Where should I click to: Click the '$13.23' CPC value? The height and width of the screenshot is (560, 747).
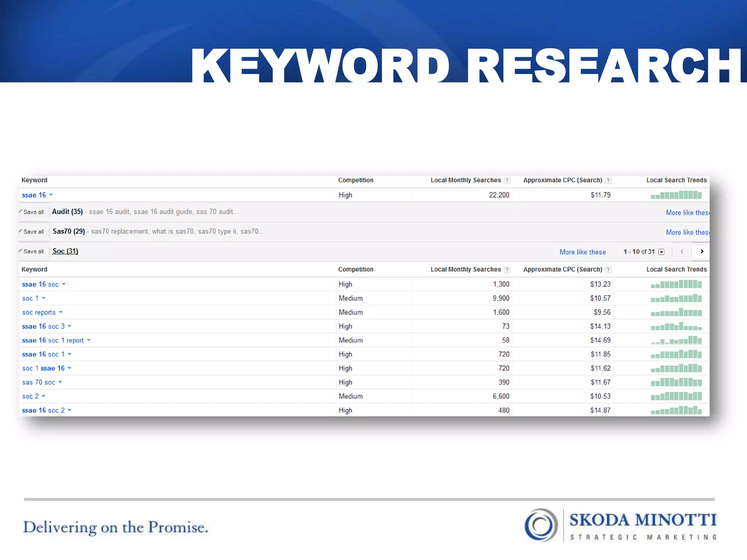pyautogui.click(x=600, y=284)
